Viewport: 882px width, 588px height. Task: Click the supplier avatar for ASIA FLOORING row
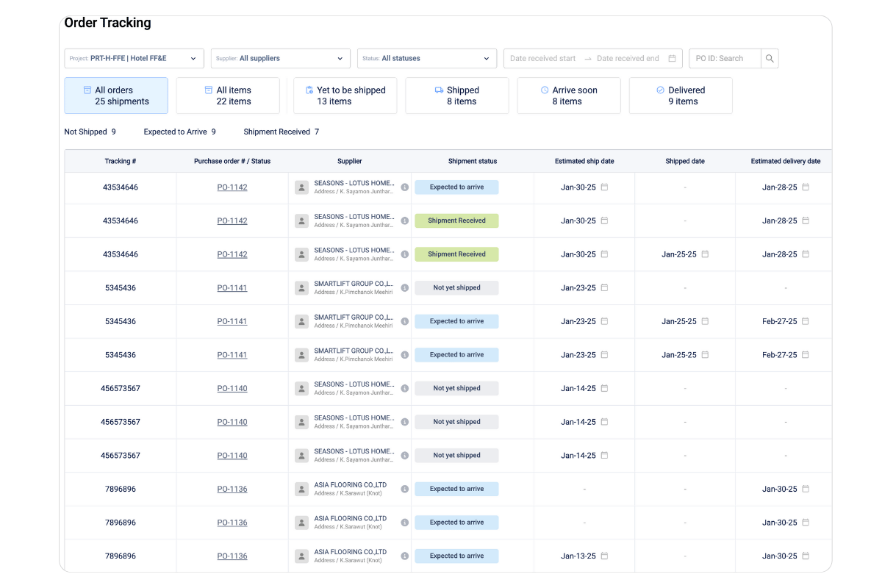pos(301,489)
